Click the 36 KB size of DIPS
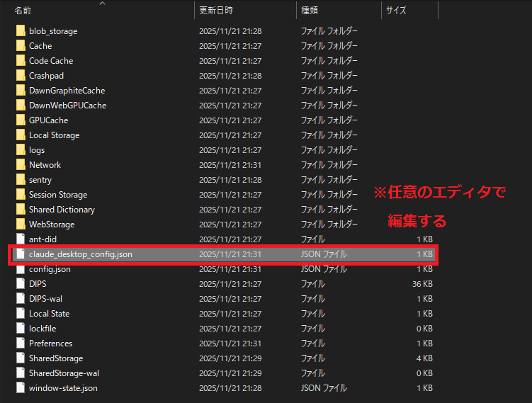The height and width of the screenshot is (403, 532). pos(422,284)
